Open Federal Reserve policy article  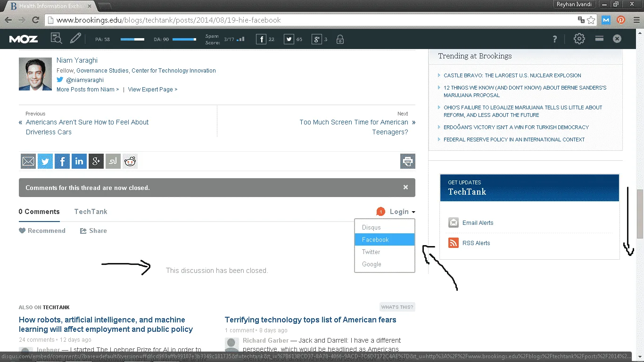coord(514,140)
